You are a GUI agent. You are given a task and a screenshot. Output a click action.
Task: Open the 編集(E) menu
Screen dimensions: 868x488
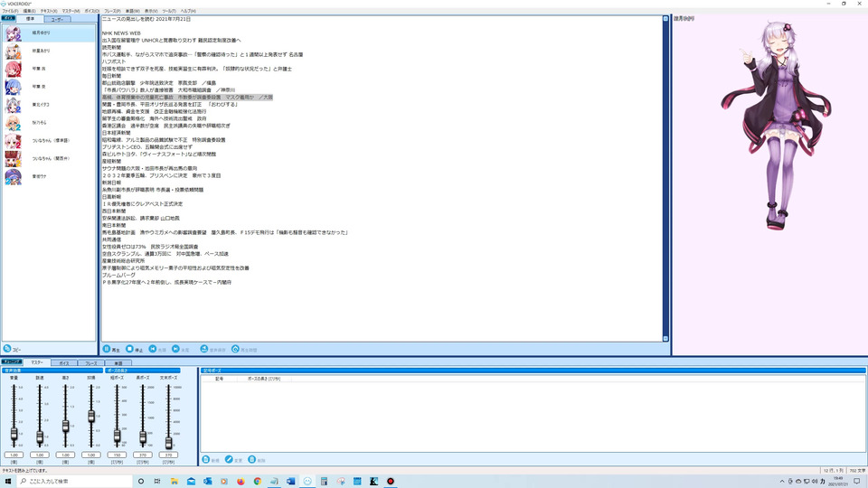[x=29, y=11]
